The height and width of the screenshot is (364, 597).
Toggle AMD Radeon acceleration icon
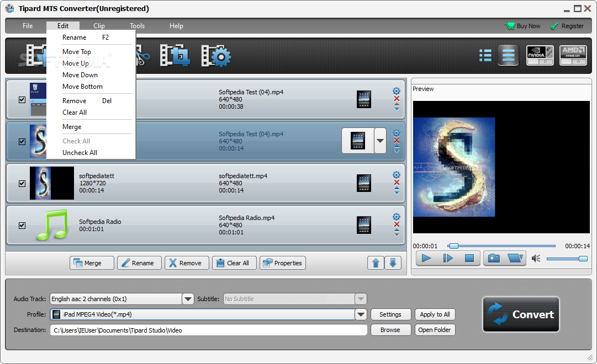573,56
